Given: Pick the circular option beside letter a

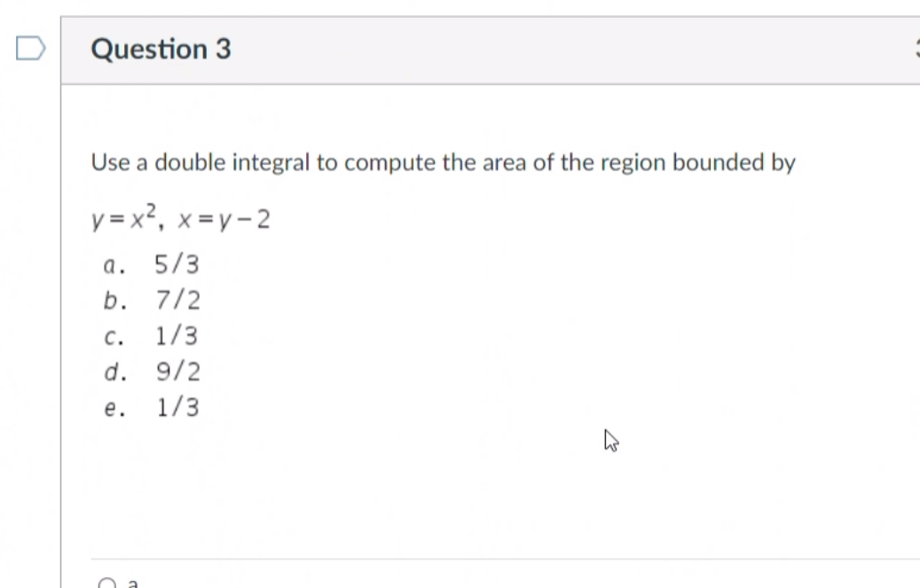Looking at the screenshot, I should click(106, 582).
